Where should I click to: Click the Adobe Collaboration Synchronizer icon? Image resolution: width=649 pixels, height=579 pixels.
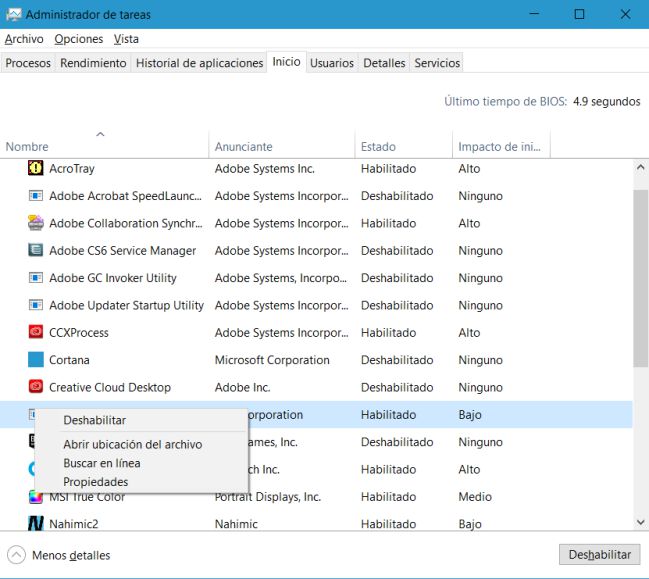pyautogui.click(x=36, y=223)
